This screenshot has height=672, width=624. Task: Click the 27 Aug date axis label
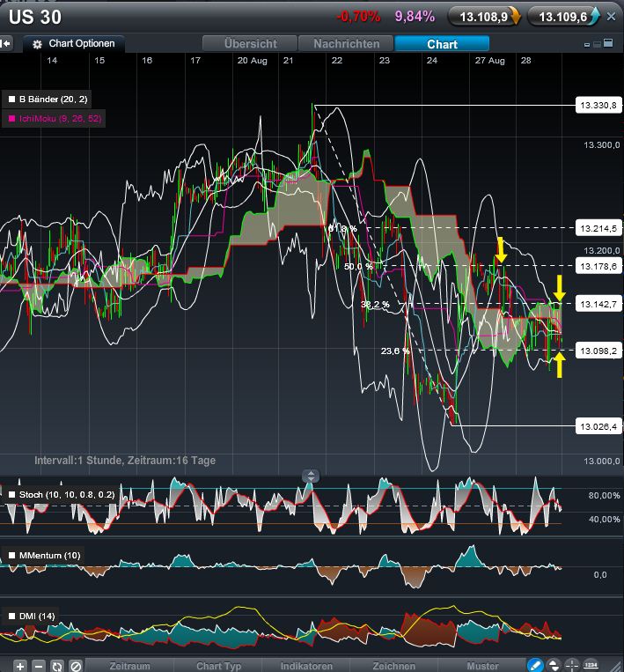pos(489,61)
